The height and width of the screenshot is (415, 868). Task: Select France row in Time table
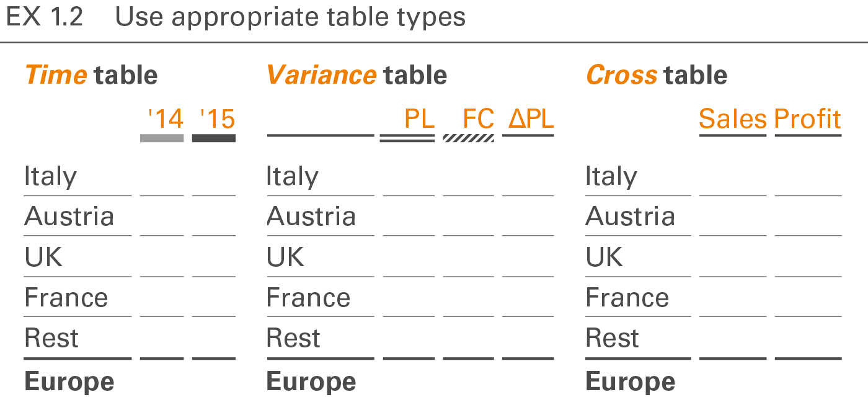pos(66,298)
